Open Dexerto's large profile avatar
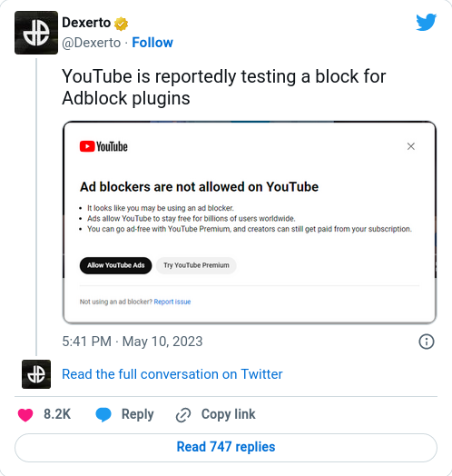 pos(36,33)
